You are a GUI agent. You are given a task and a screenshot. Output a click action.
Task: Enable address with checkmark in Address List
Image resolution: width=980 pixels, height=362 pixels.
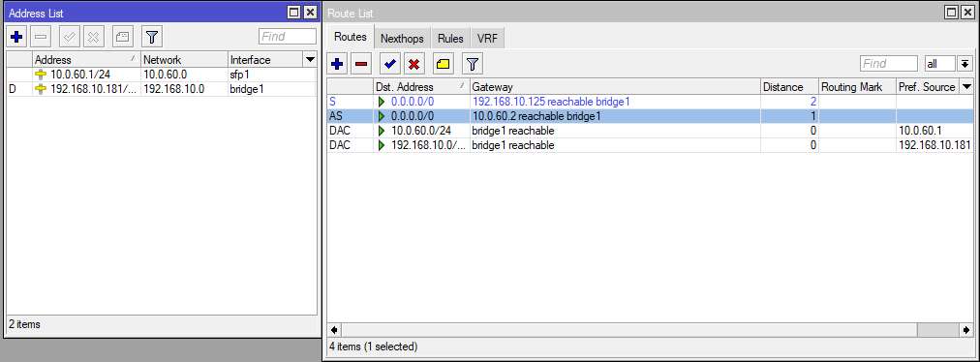coord(70,38)
